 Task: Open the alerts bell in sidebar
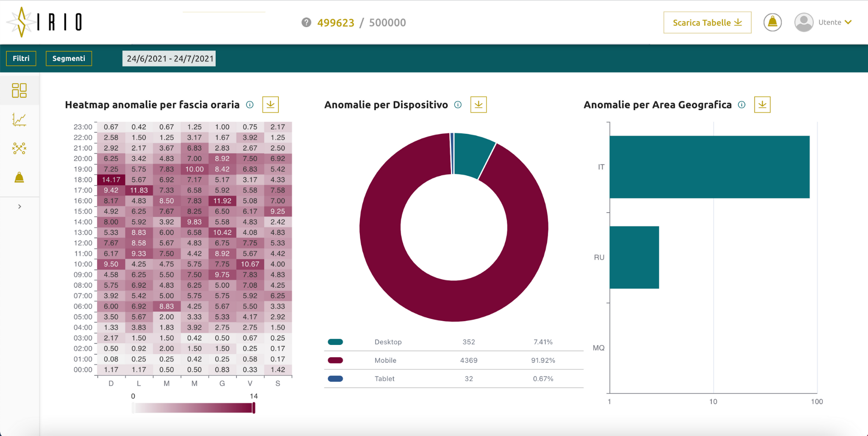pos(19,178)
